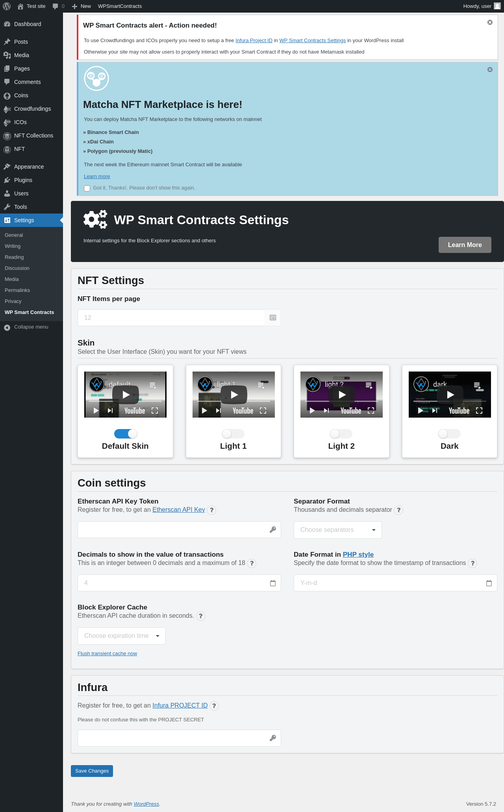Viewport: 504px width, 812px height.
Task: Click key icon in Etherscan field
Action: [x=272, y=530]
